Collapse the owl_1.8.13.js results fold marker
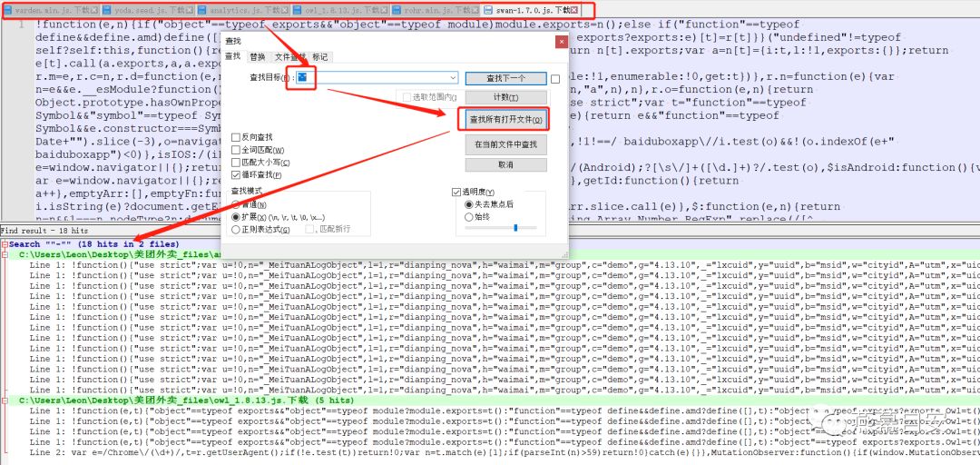This screenshot has width=980, height=465. pyautogui.click(x=5, y=400)
